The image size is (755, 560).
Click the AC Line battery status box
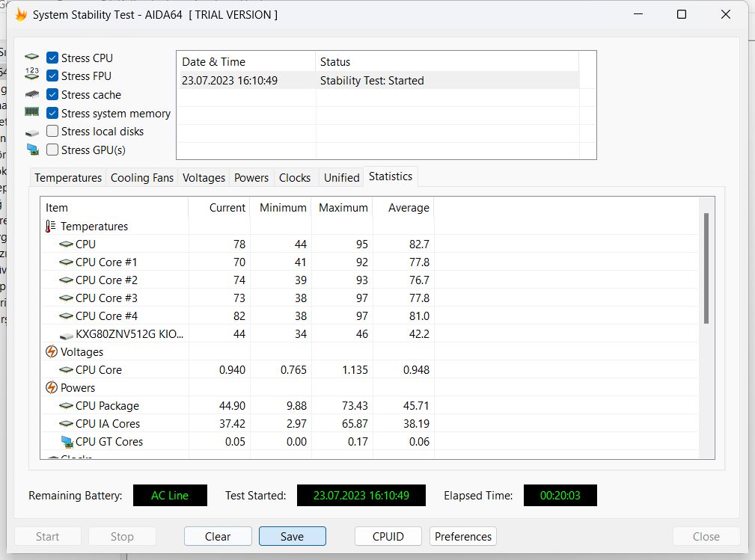tap(170, 496)
